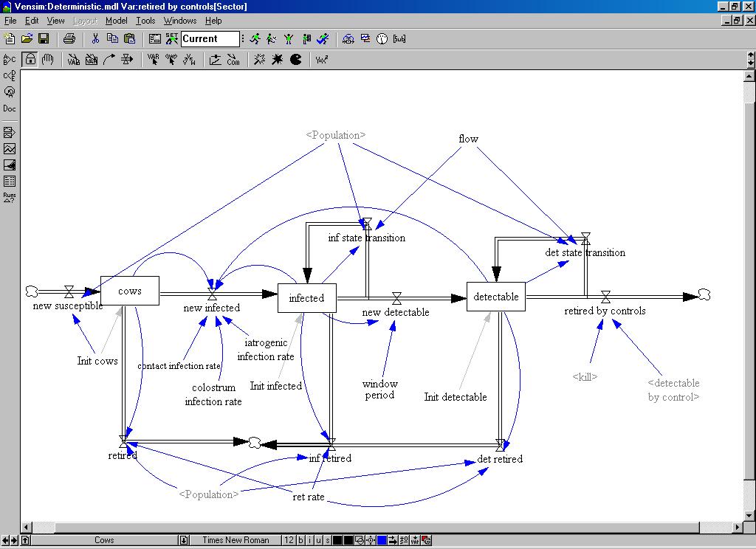Viewport: 756px width, 549px height.
Task: Open the Tools menu
Action: [x=145, y=21]
